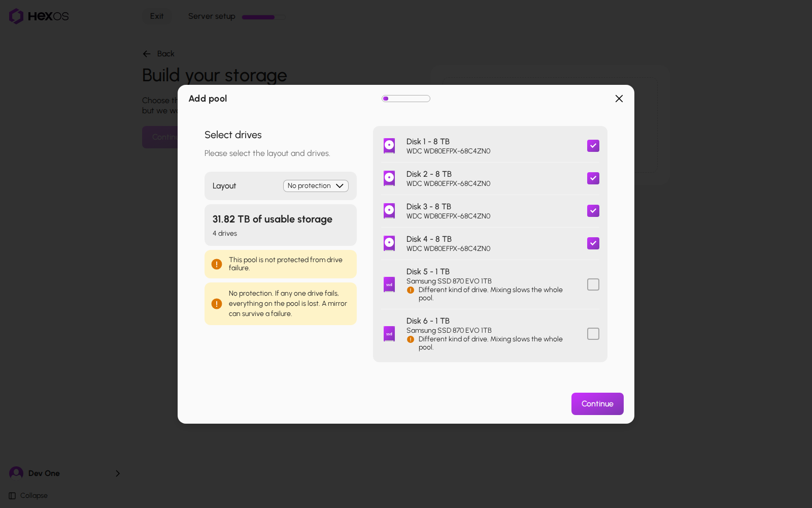
Task: Click the HexOS logo icon
Action: [x=16, y=16]
